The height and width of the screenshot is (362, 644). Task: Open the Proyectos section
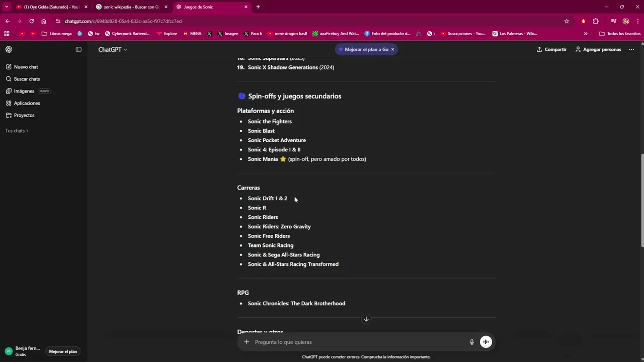tap(24, 115)
